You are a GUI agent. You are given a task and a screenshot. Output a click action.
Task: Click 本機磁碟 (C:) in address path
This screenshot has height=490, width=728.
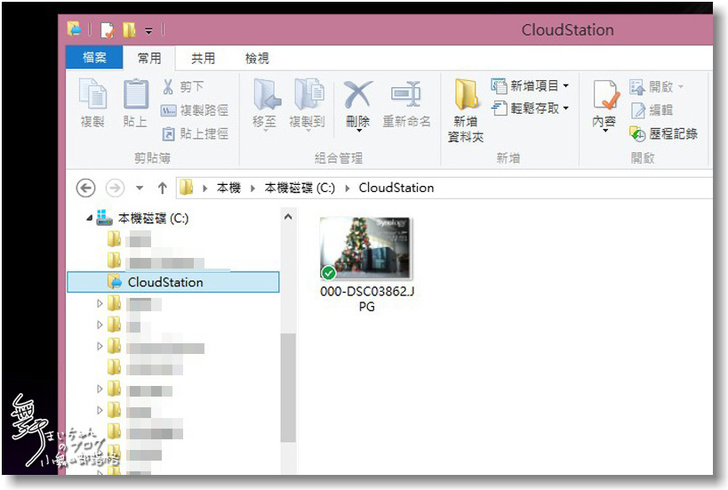[x=299, y=188]
